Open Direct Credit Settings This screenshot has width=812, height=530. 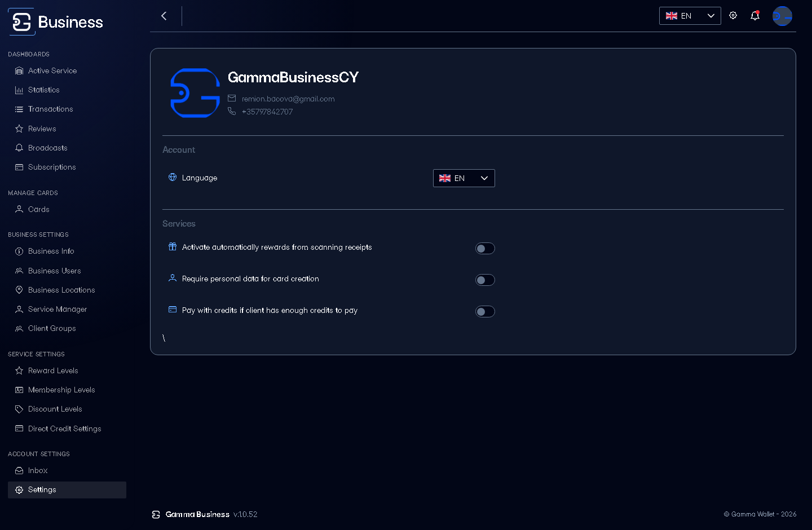[x=67, y=429]
